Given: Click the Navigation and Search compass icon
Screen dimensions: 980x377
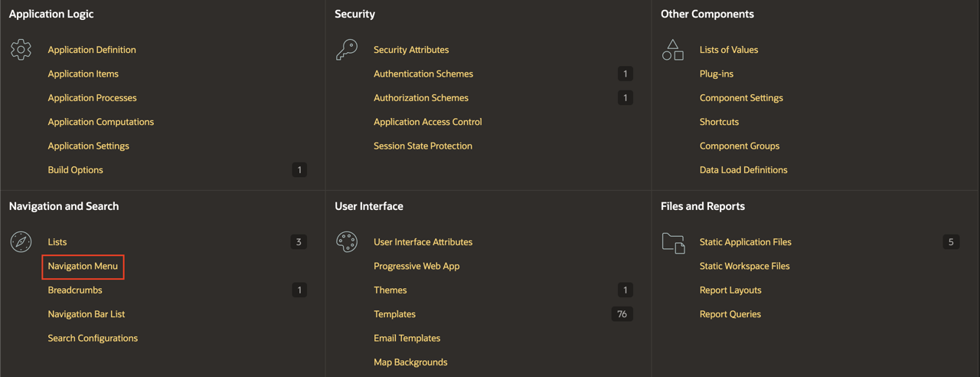Looking at the screenshot, I should [21, 241].
